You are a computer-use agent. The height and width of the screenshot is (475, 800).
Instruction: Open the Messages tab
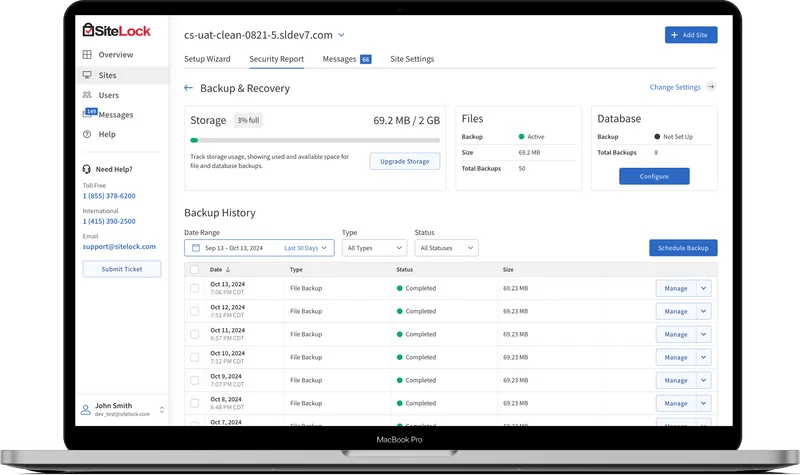pos(339,59)
